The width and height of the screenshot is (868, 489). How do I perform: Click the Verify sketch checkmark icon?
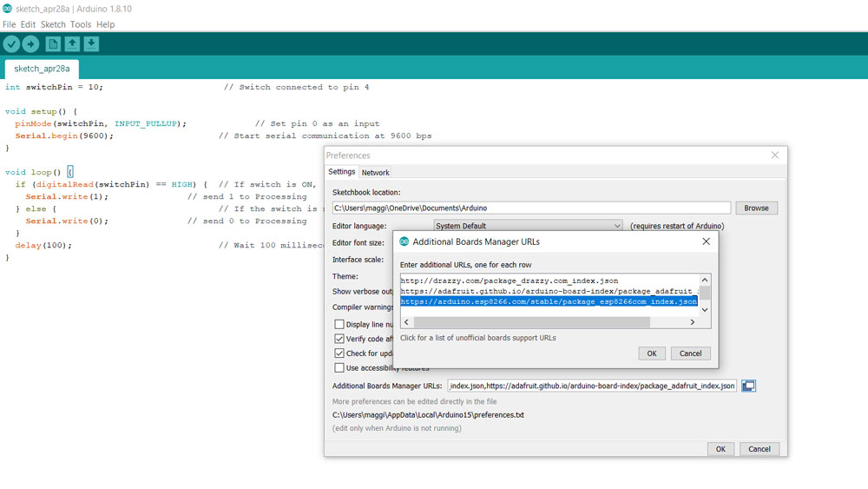coord(11,43)
